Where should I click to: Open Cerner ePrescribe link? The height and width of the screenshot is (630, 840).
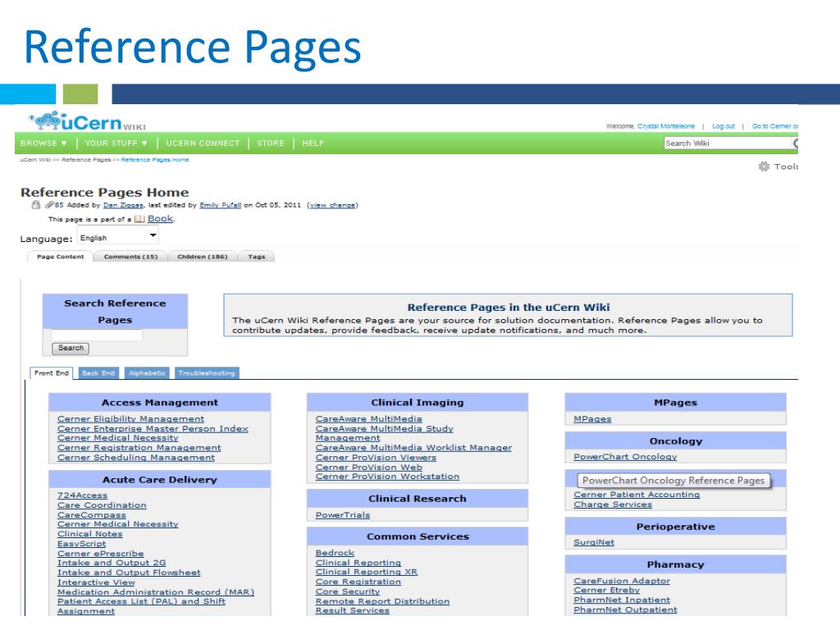101,554
